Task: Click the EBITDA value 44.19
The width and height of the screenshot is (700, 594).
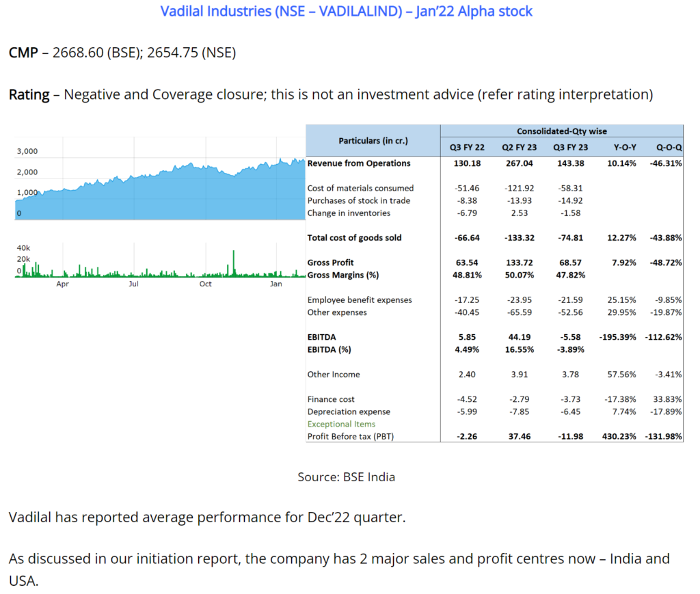Action: tap(520, 338)
